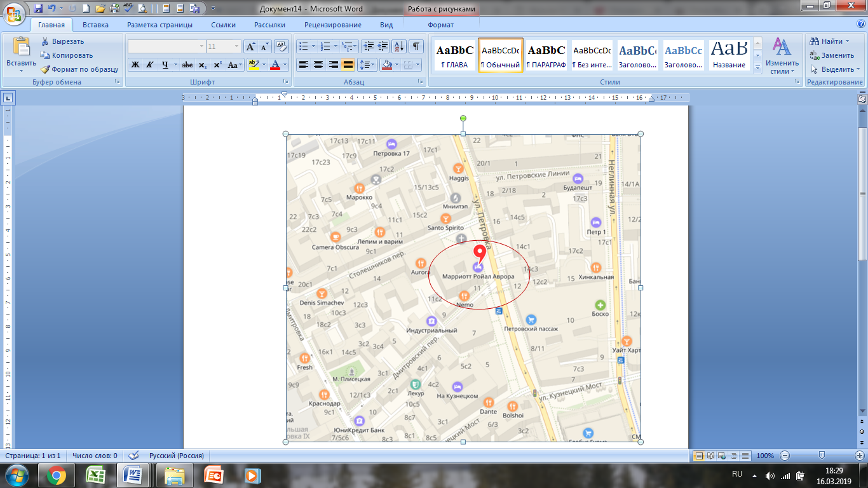This screenshot has height=488, width=868.
Task: Apply paragraph shading fill bucket
Action: tap(386, 65)
